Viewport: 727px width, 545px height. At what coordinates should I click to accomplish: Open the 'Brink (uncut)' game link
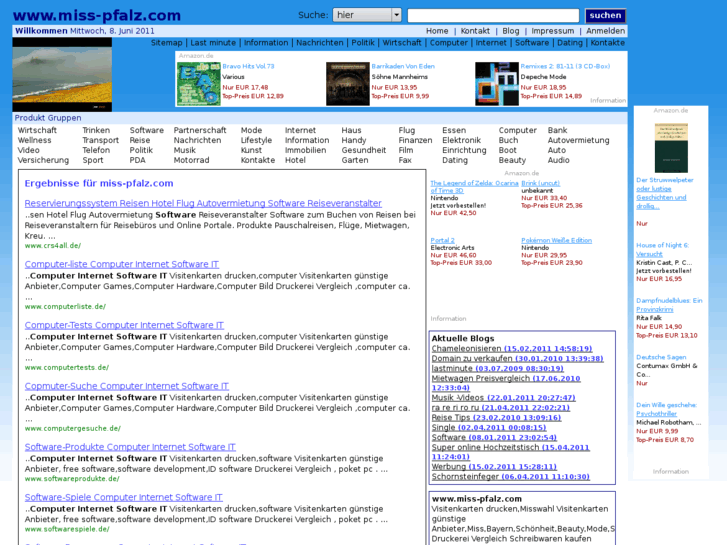(540, 183)
